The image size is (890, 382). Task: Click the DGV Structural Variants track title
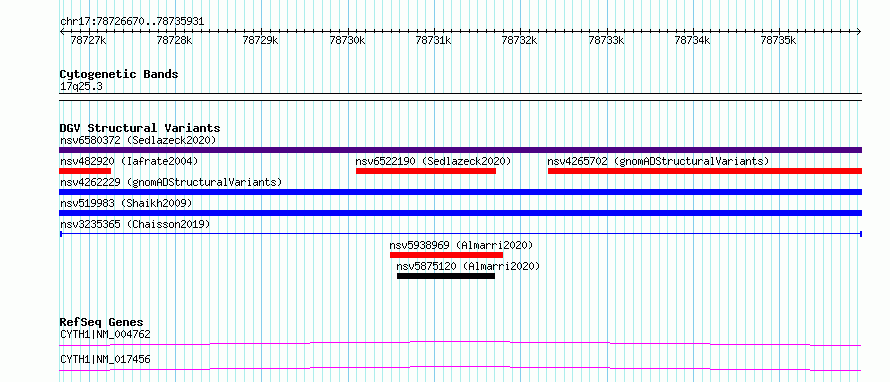pos(140,128)
